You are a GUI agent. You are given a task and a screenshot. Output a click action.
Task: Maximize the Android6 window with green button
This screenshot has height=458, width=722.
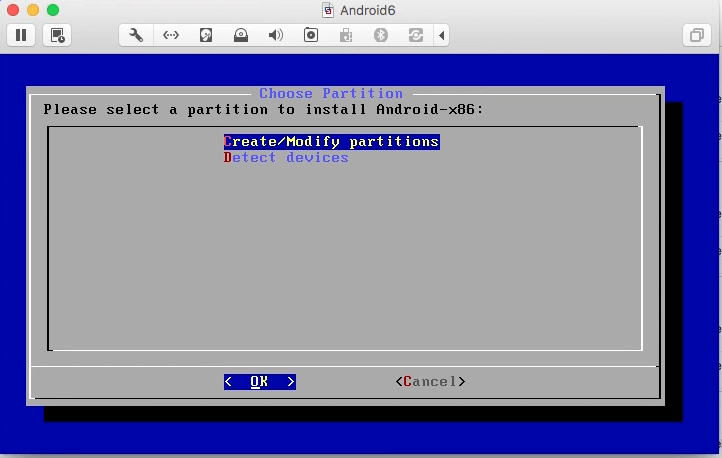click(x=53, y=10)
